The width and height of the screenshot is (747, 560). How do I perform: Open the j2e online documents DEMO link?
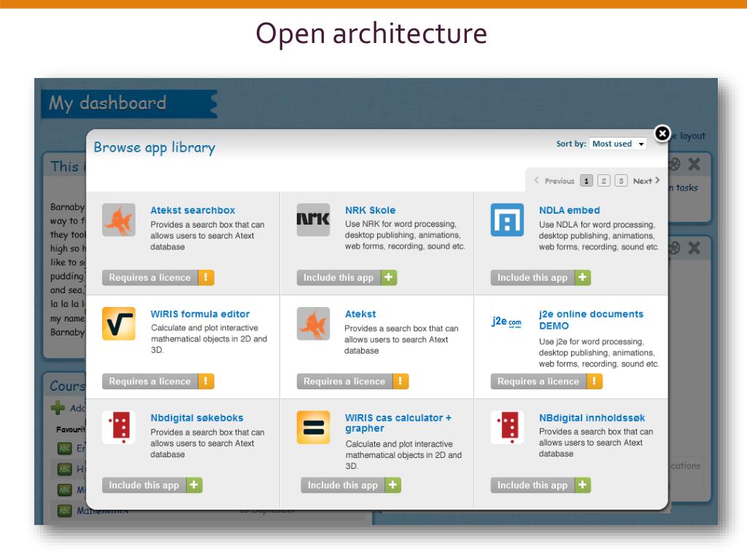tap(591, 320)
